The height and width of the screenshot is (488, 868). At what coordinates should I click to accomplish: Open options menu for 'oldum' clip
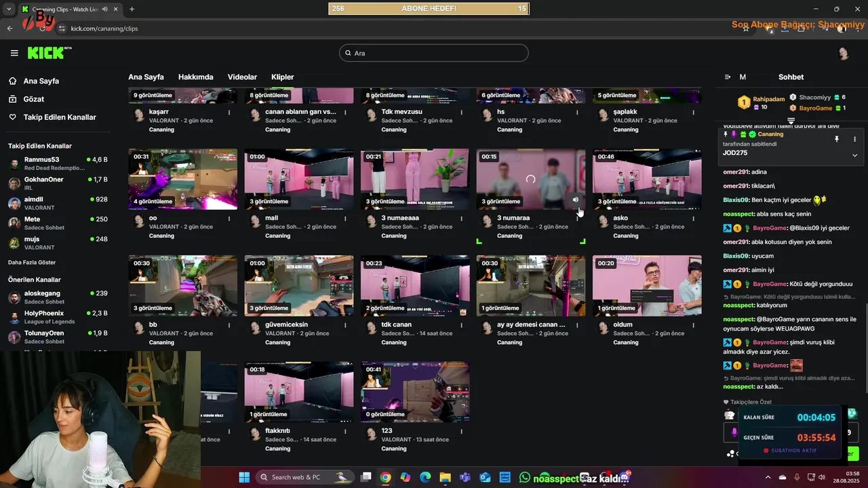tap(694, 325)
